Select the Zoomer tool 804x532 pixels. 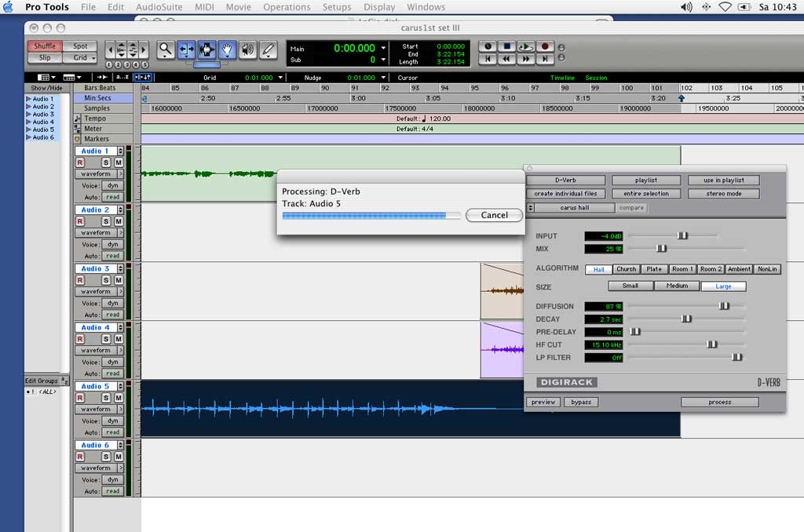[166, 50]
